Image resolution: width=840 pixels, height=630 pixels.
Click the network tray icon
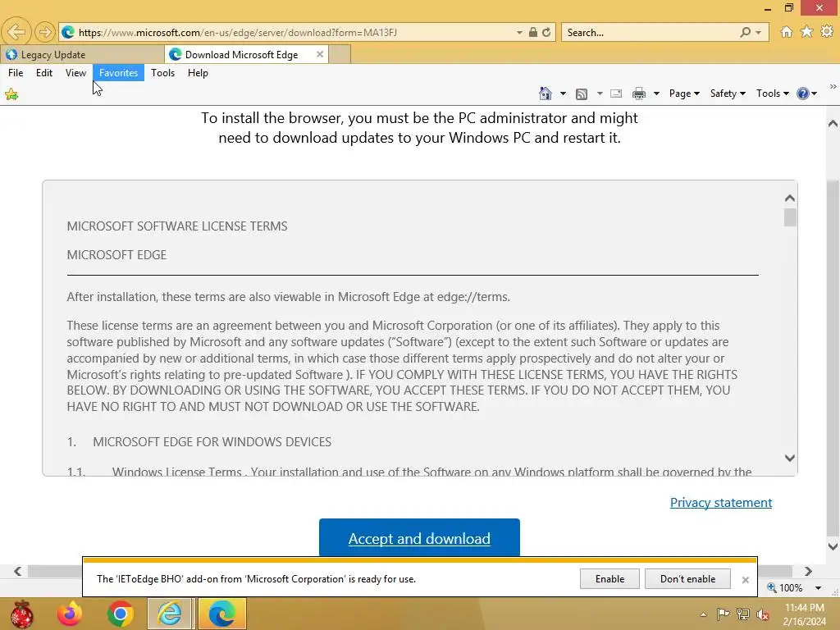[743, 614]
